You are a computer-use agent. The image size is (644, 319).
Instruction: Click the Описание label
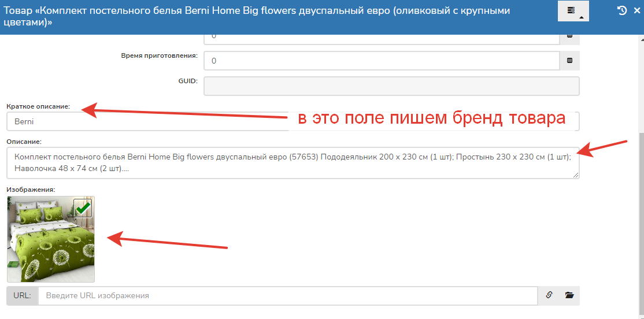pyautogui.click(x=24, y=142)
